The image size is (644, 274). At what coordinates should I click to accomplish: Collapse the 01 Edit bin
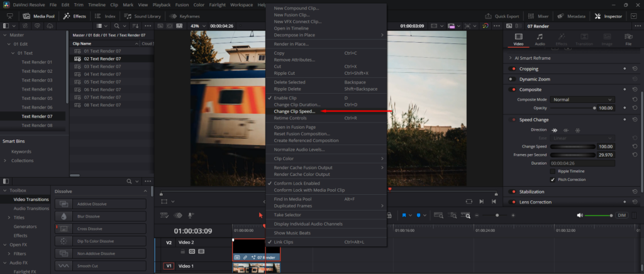coord(9,44)
